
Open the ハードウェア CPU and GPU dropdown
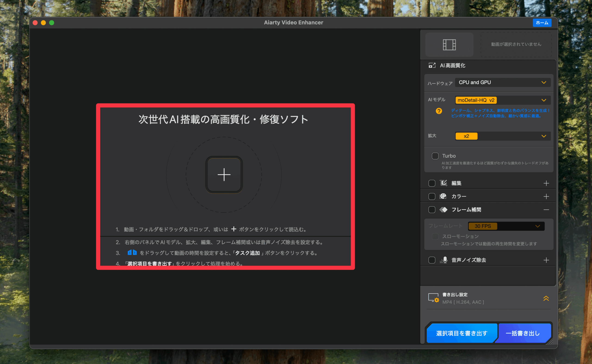(503, 82)
